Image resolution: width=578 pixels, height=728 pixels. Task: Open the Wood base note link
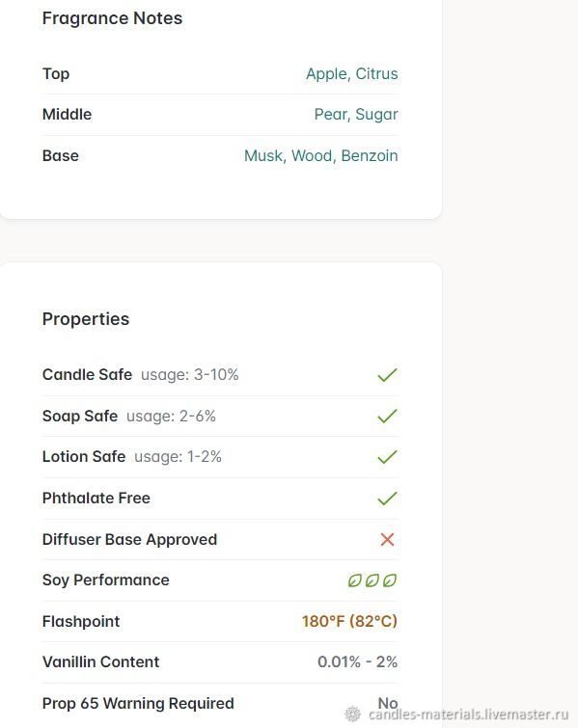(x=313, y=155)
